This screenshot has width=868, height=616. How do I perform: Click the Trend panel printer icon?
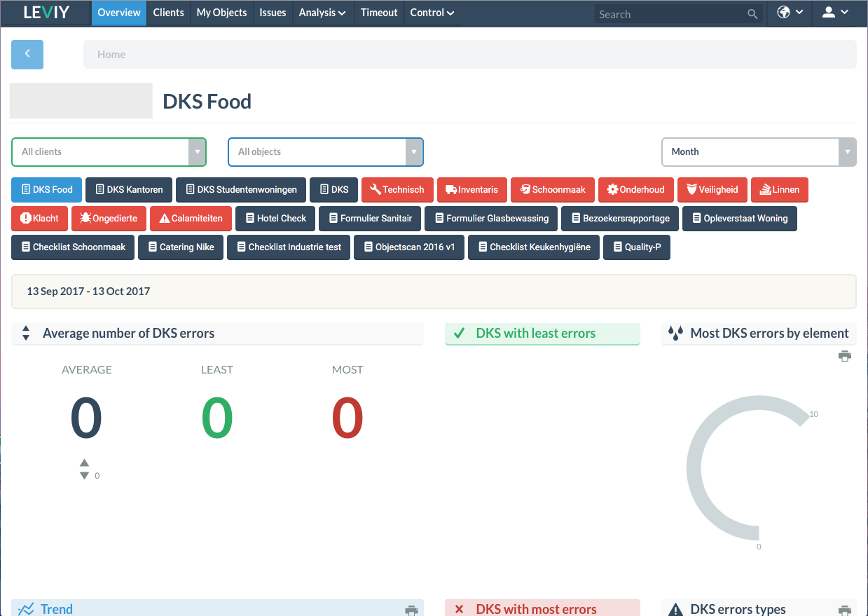tap(411, 610)
